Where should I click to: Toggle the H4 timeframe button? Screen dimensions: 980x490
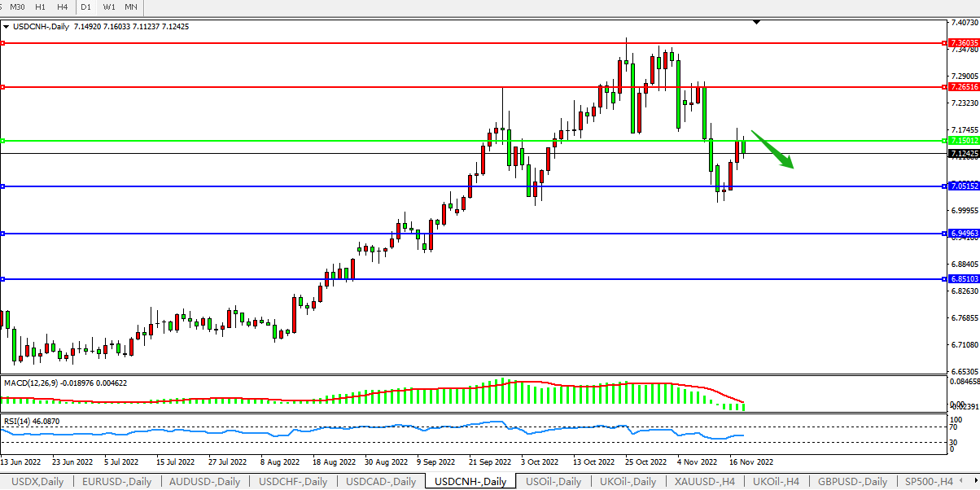tap(63, 7)
